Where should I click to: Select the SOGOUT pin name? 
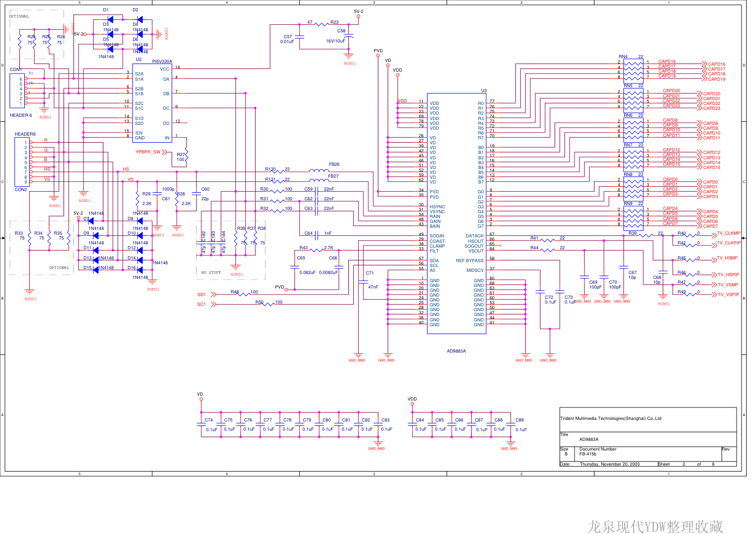474,246
